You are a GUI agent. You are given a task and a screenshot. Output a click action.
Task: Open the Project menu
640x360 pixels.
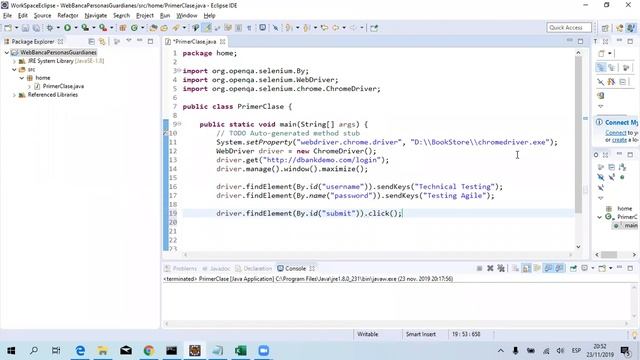pos(145,16)
